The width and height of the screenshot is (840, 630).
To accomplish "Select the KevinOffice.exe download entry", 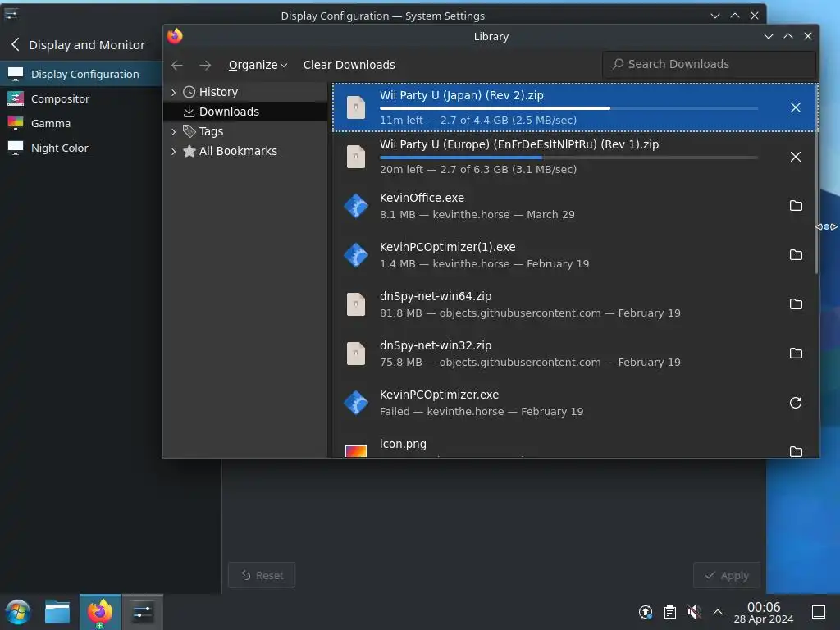I will (574, 206).
